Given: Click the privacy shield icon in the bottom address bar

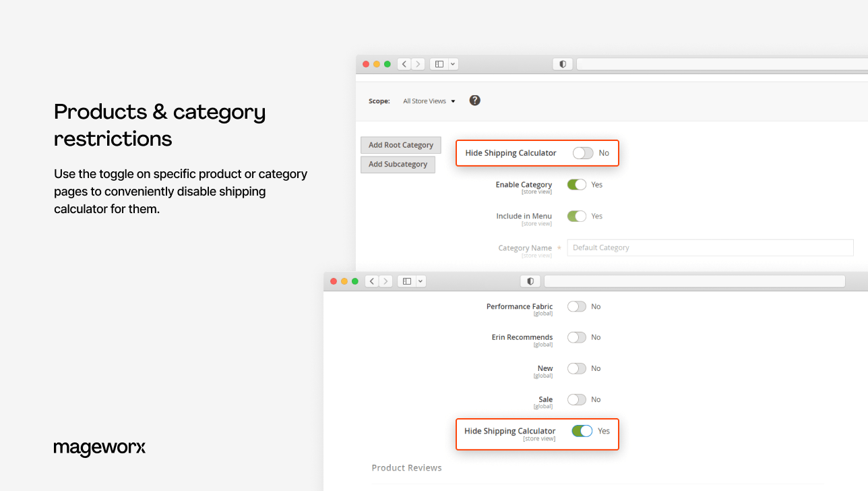Looking at the screenshot, I should tap(530, 281).
